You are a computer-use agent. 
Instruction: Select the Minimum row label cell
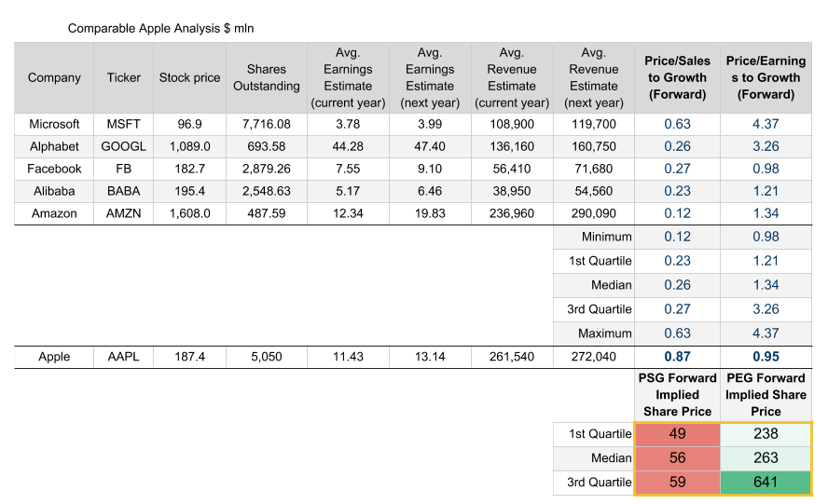point(593,238)
